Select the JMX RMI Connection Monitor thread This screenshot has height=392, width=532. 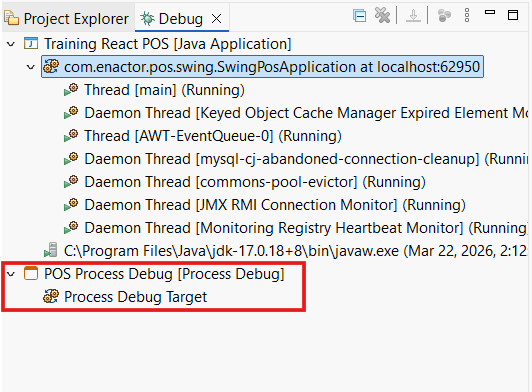[x=275, y=205]
